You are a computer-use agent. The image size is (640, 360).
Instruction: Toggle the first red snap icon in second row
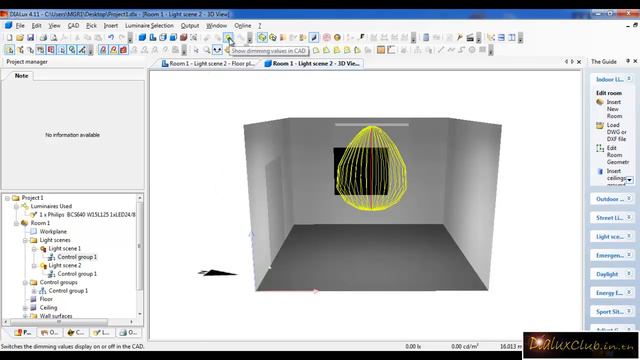103,50
